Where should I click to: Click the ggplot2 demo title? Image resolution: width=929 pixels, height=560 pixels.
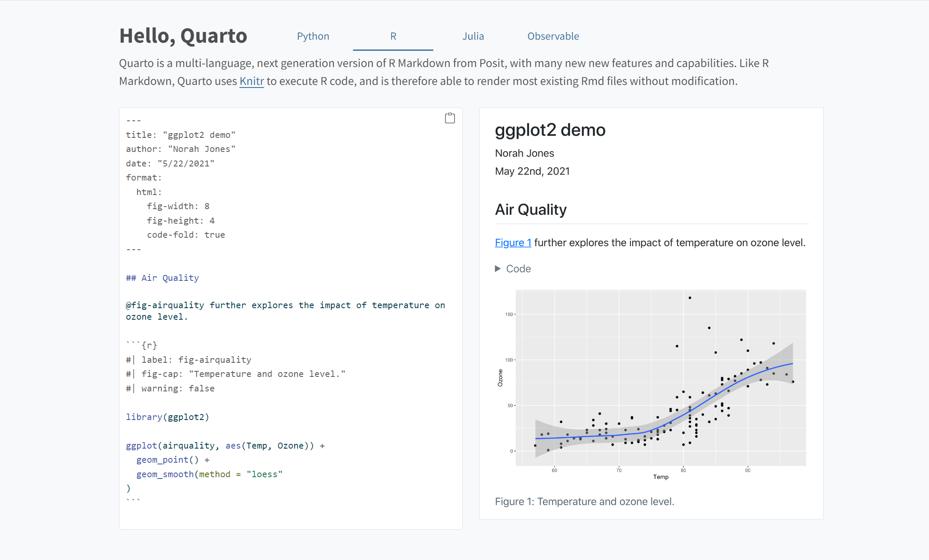pos(550,130)
